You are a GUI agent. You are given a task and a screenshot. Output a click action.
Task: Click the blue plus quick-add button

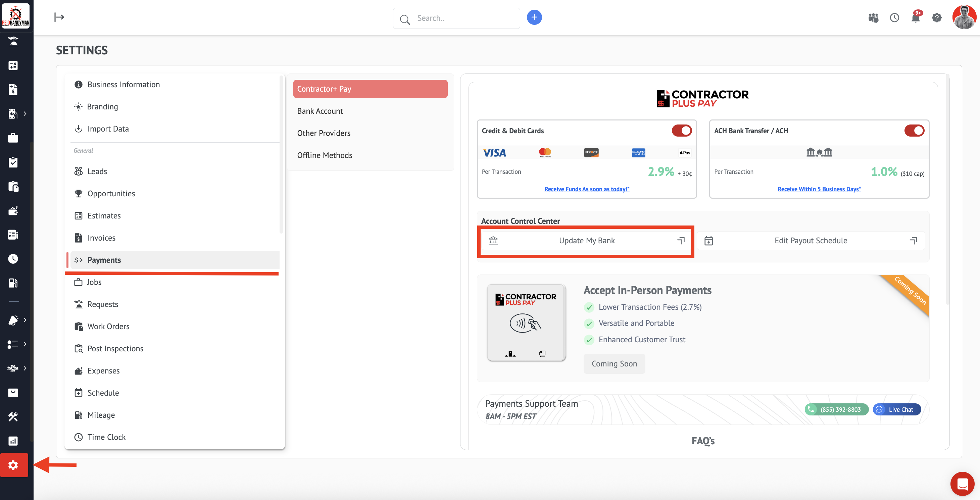point(534,17)
